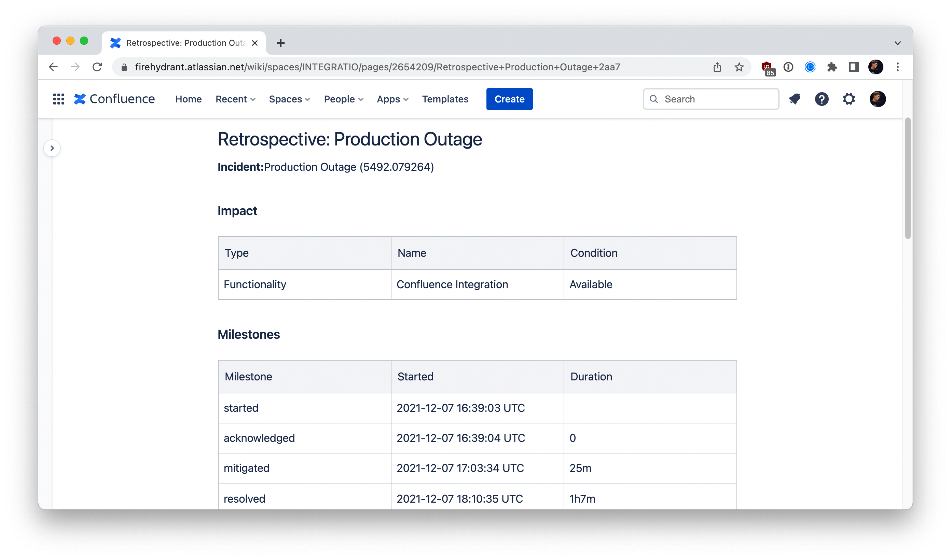Open the notifications bell

795,99
